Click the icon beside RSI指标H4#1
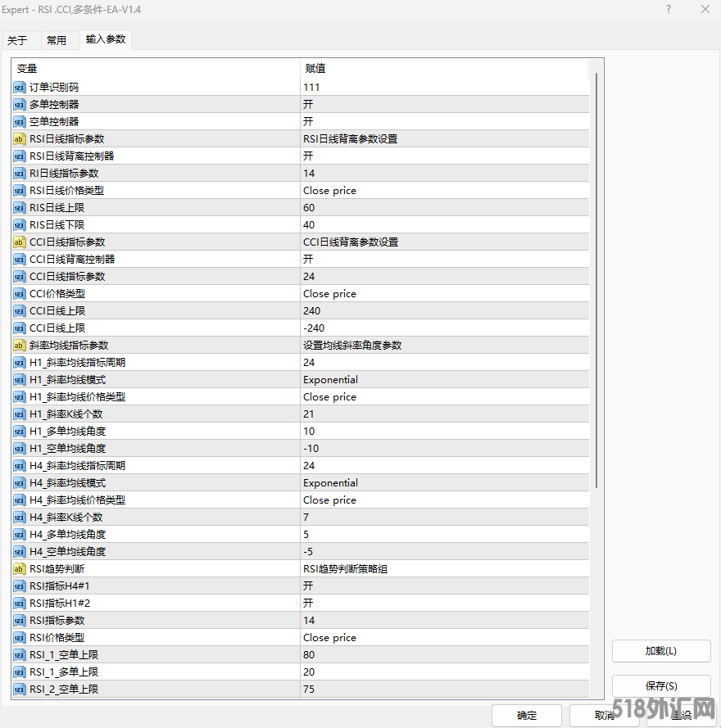Screen dimensions: 721x728 (x=19, y=586)
